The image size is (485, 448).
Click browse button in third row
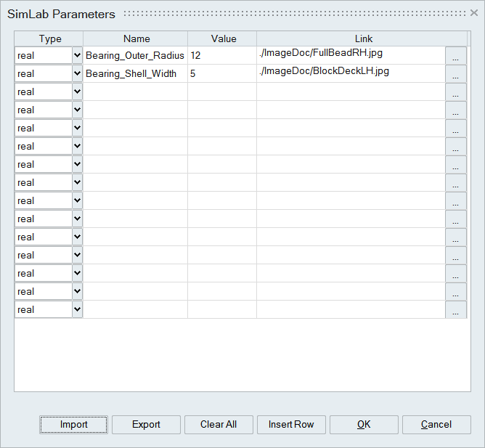click(455, 92)
